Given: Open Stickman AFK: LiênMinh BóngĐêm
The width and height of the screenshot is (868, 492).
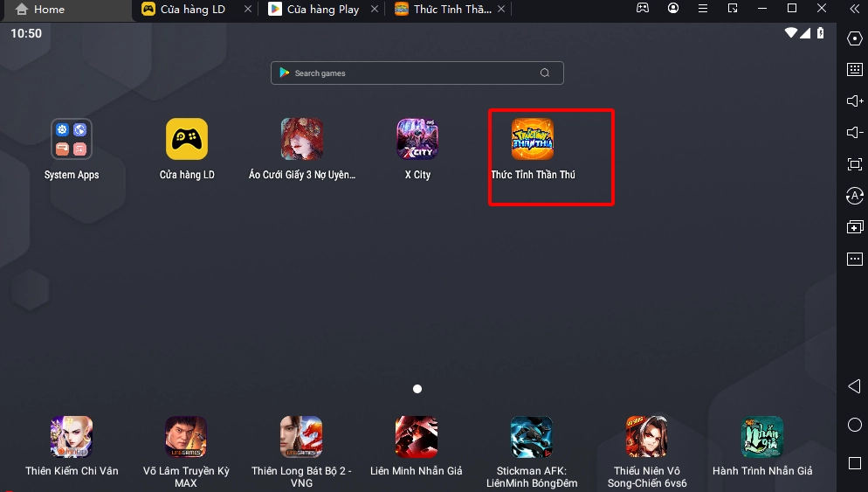Looking at the screenshot, I should pos(532,437).
